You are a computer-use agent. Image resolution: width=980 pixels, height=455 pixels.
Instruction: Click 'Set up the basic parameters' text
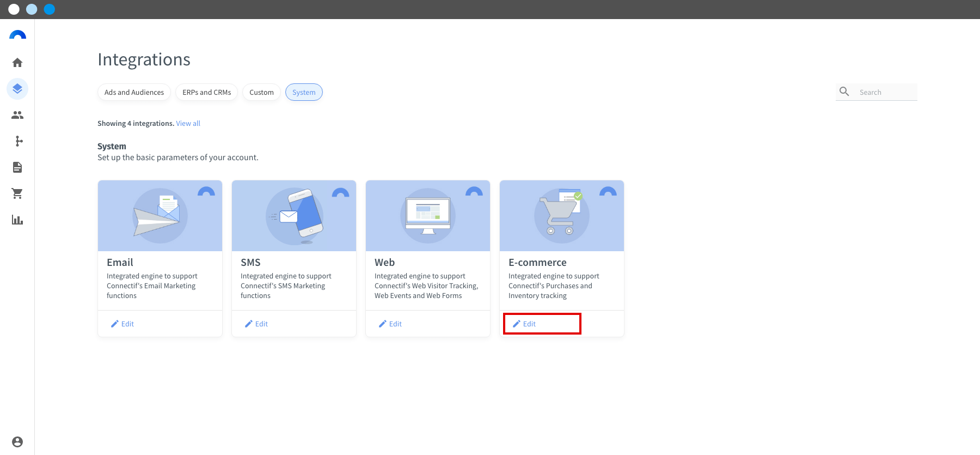(x=178, y=157)
